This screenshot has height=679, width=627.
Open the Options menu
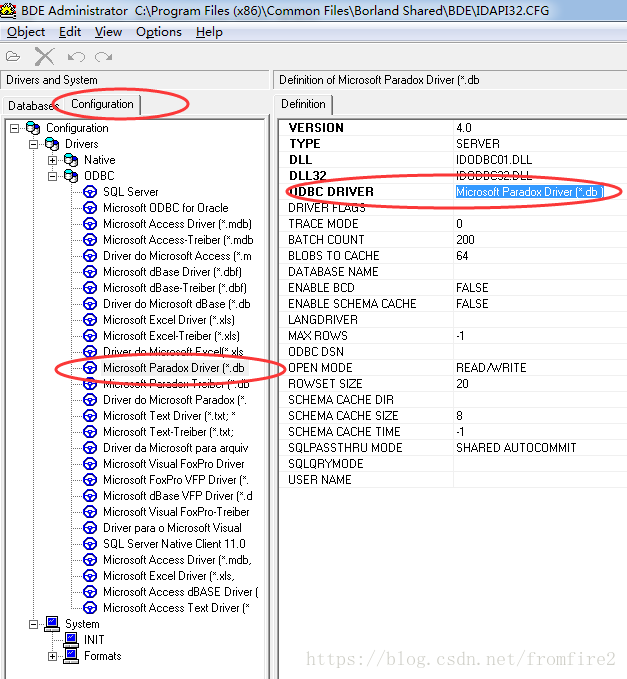(159, 32)
